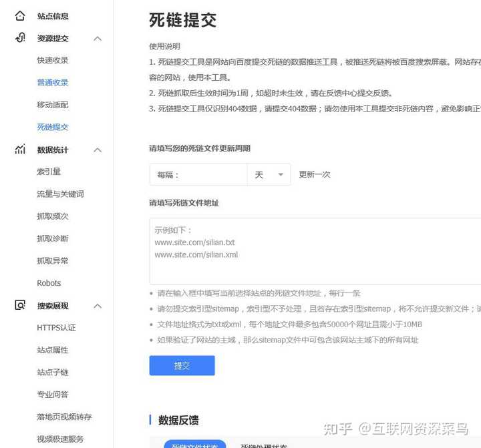Click the blue 提交 button
The width and height of the screenshot is (481, 448).
(182, 365)
